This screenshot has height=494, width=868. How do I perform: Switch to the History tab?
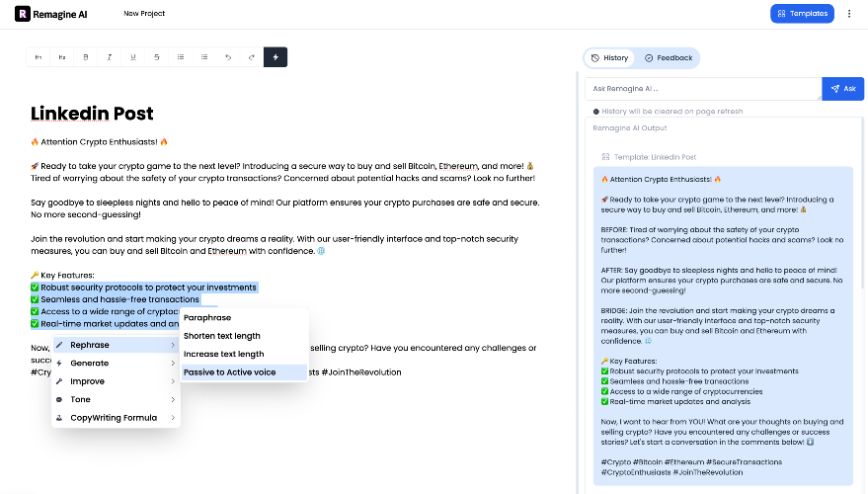tap(609, 58)
